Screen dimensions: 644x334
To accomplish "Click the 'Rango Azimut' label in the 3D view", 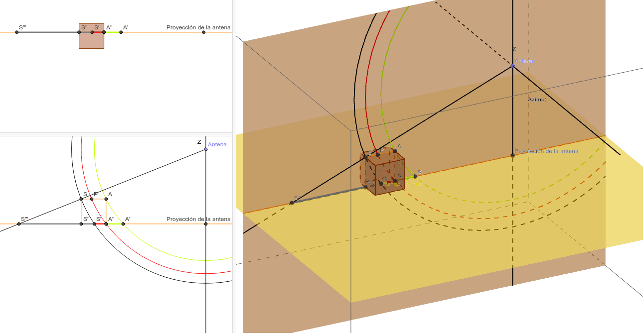I will point(402,184).
